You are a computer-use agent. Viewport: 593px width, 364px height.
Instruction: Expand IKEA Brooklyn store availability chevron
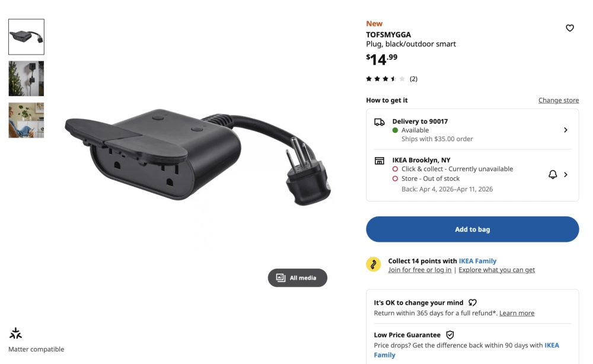point(566,174)
